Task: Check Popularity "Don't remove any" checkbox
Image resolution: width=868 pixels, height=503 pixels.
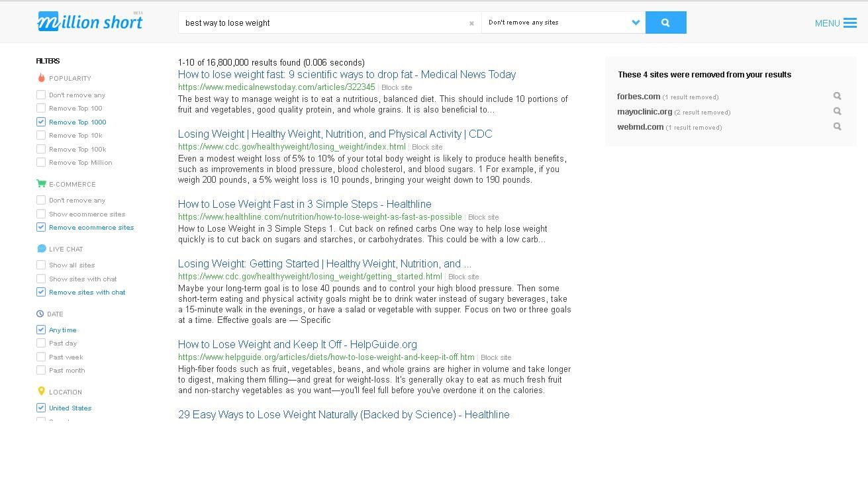Action: point(41,95)
